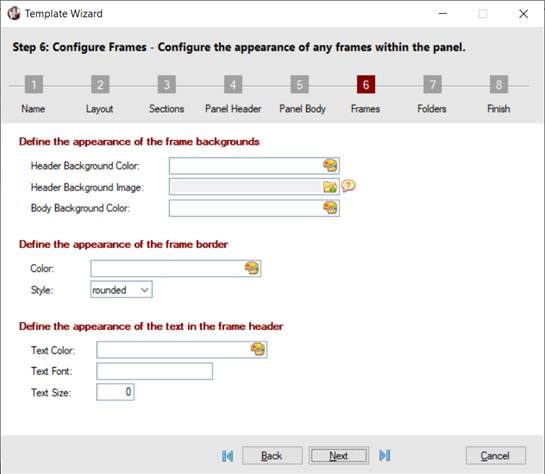Focus the Text Font input field
The width and height of the screenshot is (545, 474).
[x=155, y=371]
